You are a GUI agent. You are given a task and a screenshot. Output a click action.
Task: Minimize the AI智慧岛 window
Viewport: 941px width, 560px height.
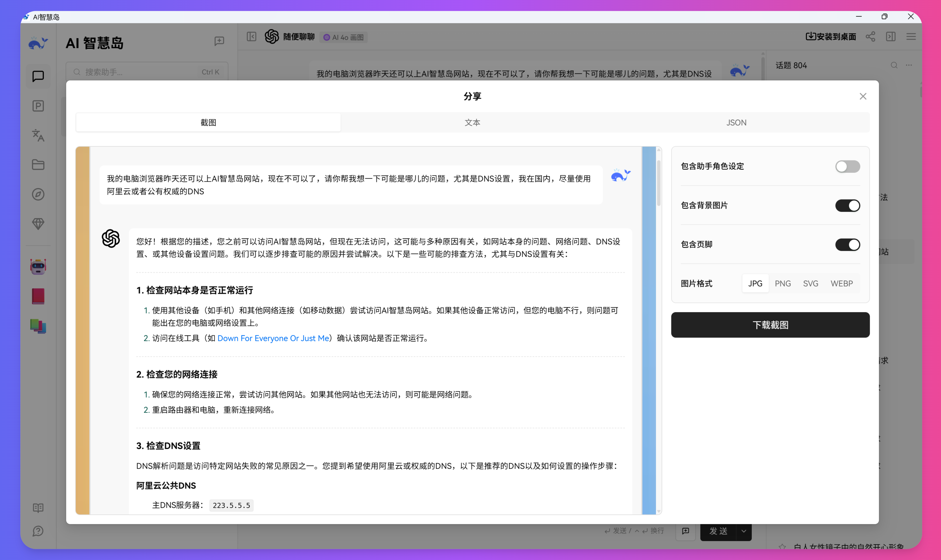859,17
